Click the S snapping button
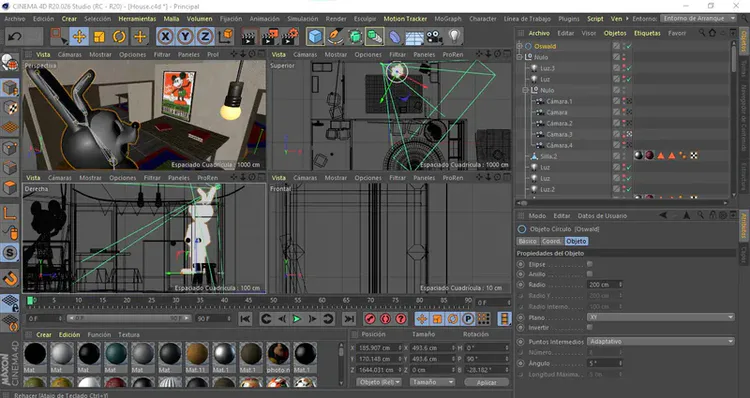Screen dimensions: 750x398 [x=10, y=253]
